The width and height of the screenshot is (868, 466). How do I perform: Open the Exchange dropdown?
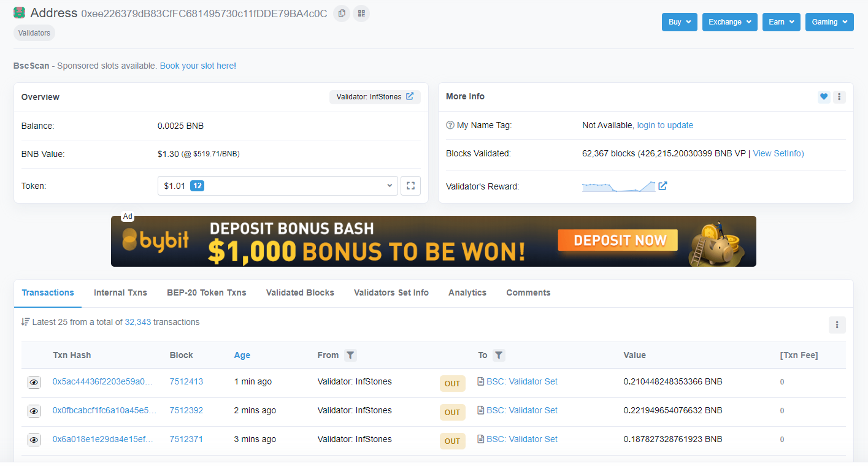coord(730,22)
